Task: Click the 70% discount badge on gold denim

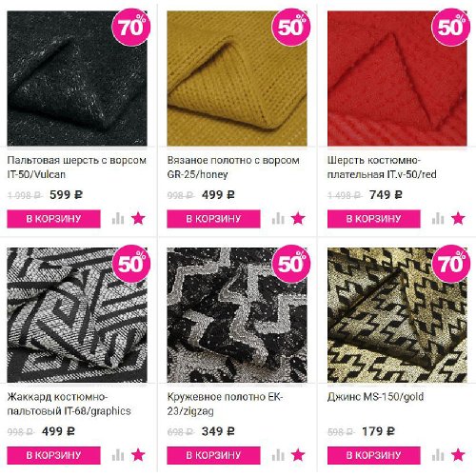Action: point(451,264)
